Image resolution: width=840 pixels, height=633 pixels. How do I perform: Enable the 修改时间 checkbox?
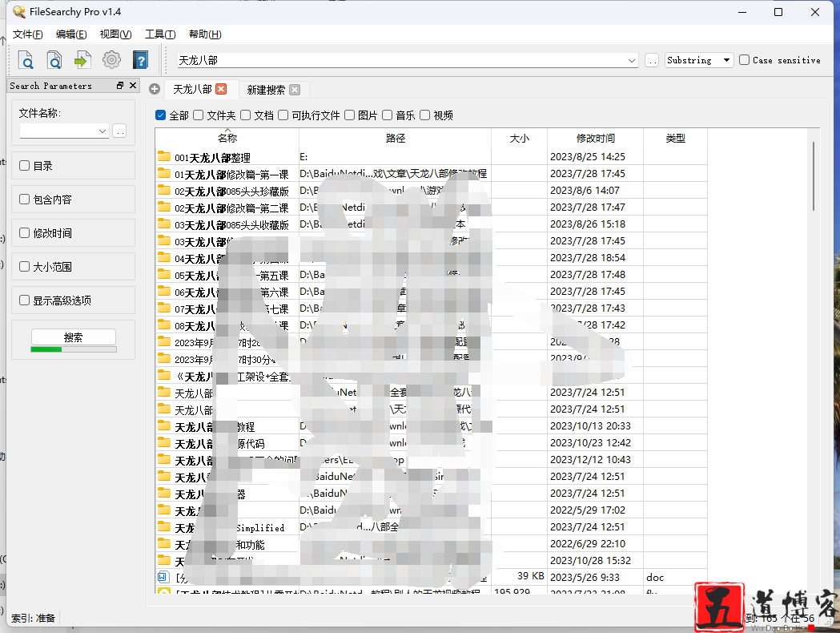click(24, 232)
